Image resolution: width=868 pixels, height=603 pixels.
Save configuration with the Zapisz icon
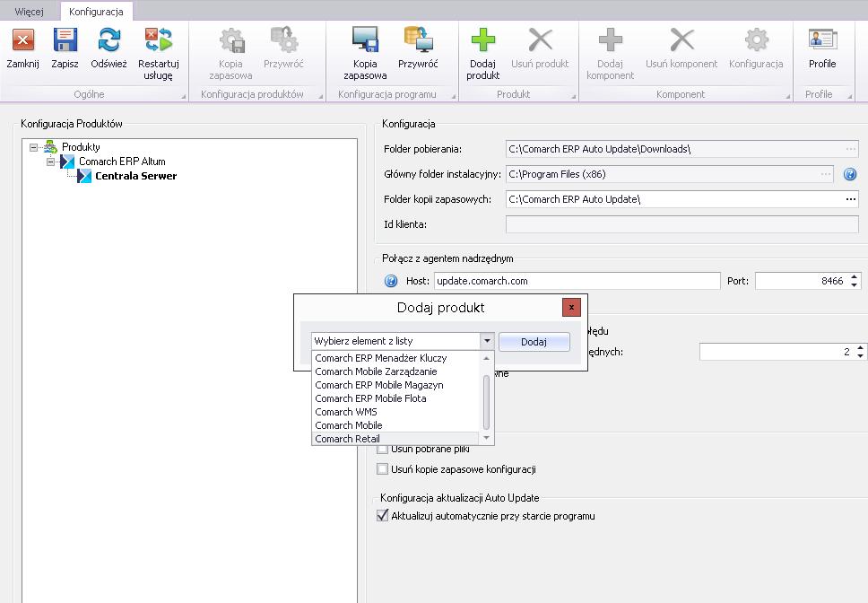(x=65, y=40)
